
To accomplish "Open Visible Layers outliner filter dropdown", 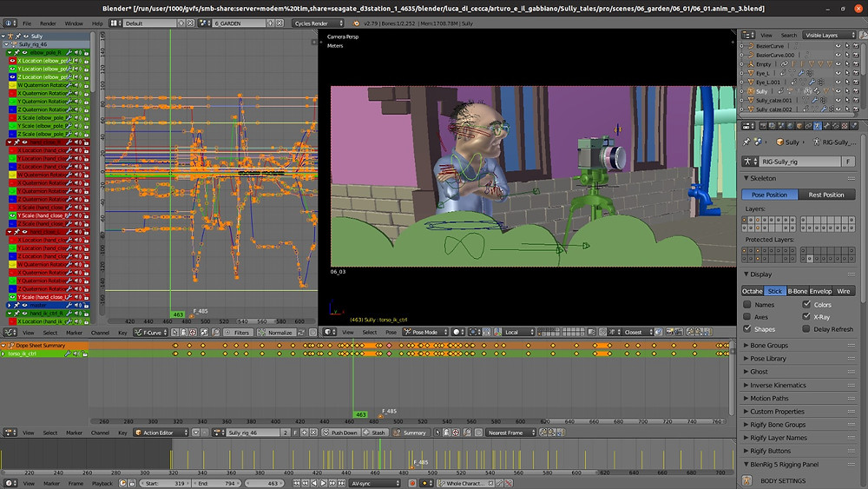I will click(x=829, y=35).
